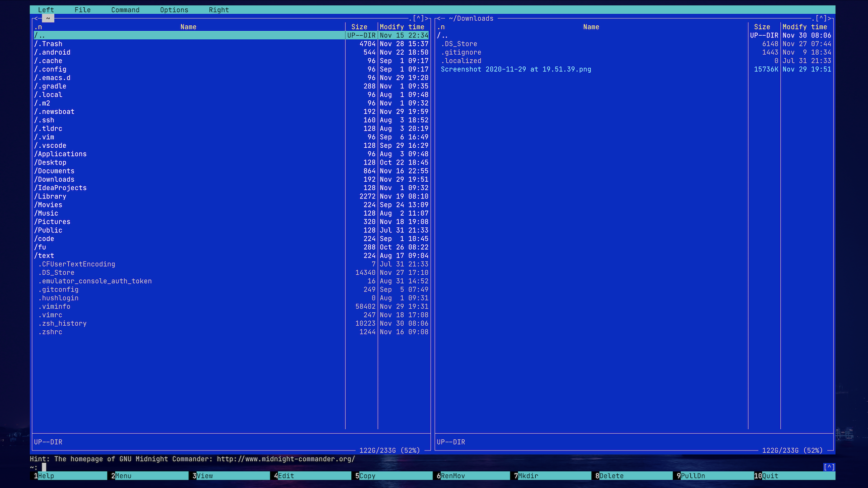Select Screenshot 2020-11-29 png file
The image size is (868, 488).
coord(516,70)
